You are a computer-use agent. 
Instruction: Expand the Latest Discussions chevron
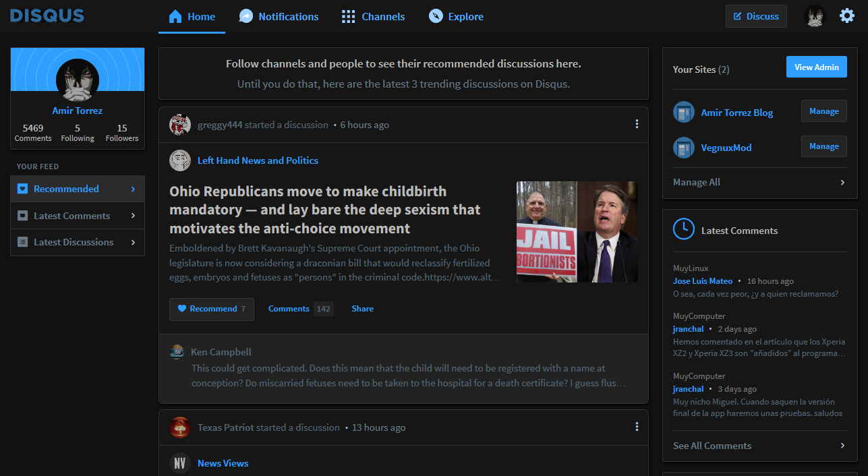(133, 242)
